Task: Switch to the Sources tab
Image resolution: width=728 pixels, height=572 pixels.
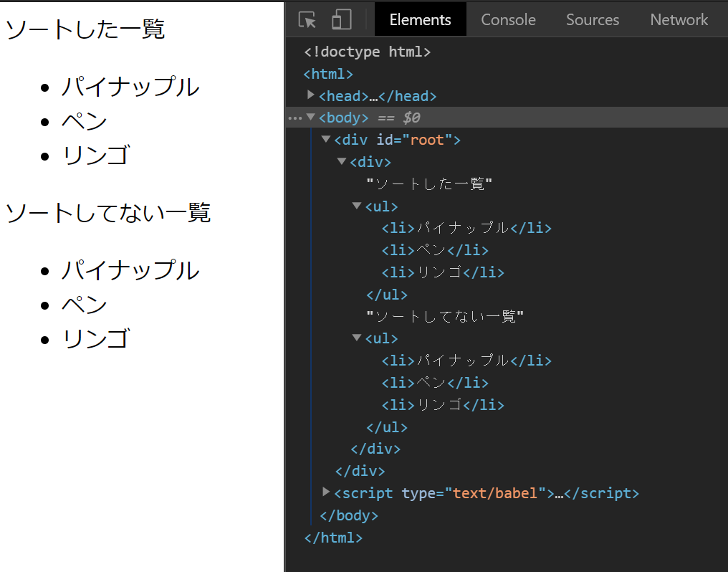Action: pos(593,19)
